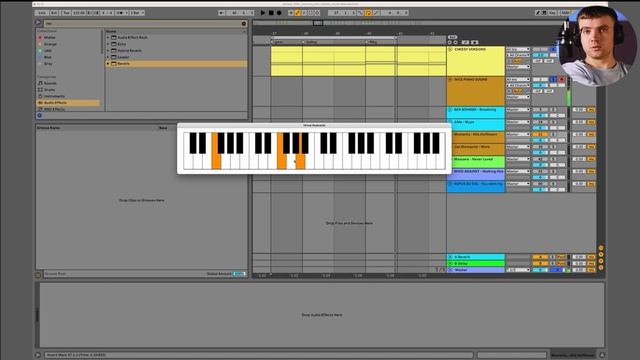
Task: Stop playback with the Stop button
Action: click(271, 13)
